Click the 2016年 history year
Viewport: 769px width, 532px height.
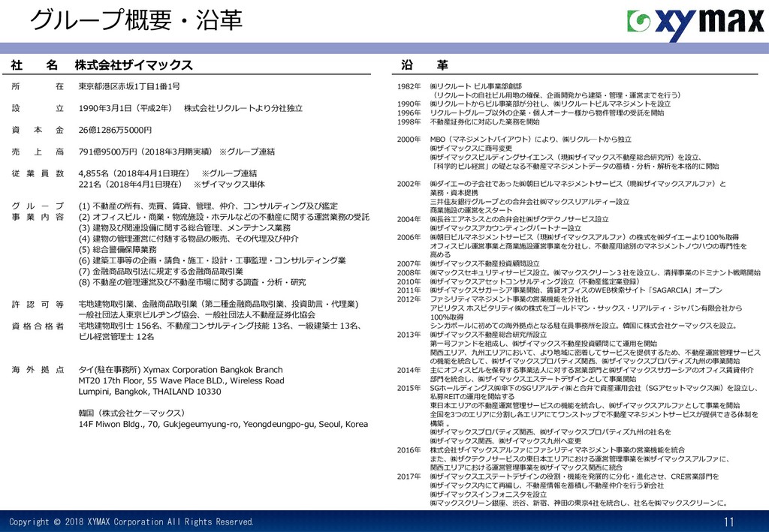(x=409, y=449)
